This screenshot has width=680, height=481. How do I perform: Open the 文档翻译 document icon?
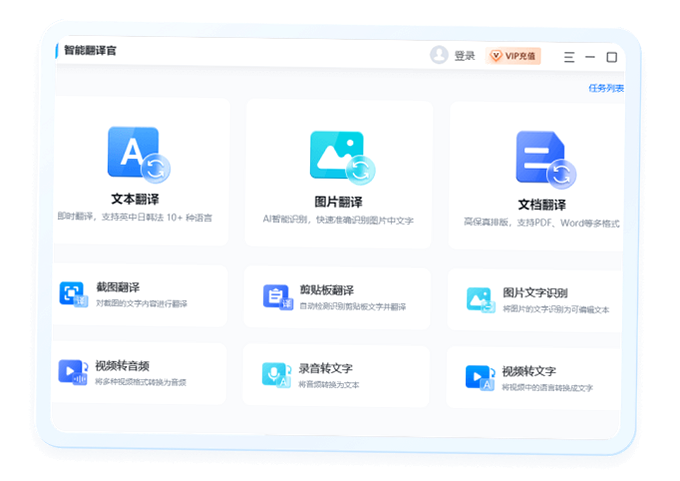point(546,160)
